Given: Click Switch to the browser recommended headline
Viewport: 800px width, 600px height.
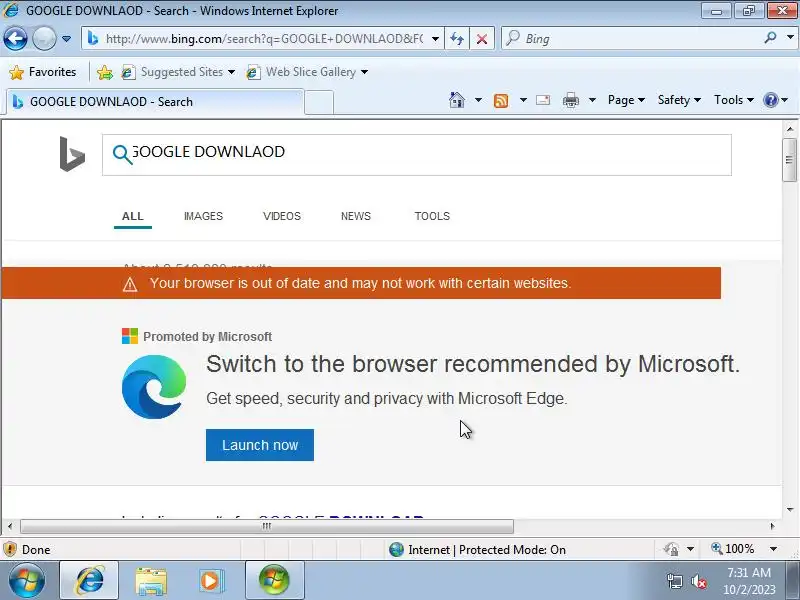Looking at the screenshot, I should [x=472, y=364].
